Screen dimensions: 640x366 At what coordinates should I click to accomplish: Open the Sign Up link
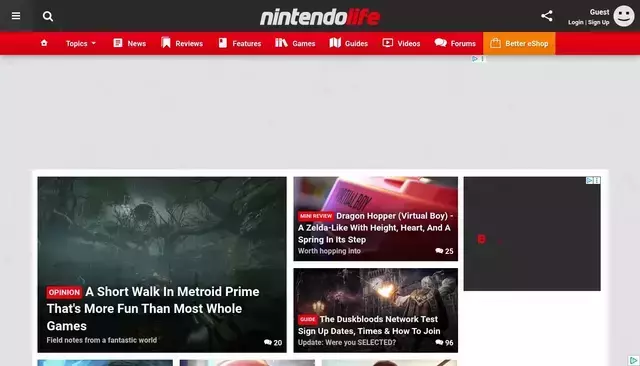coord(598,22)
